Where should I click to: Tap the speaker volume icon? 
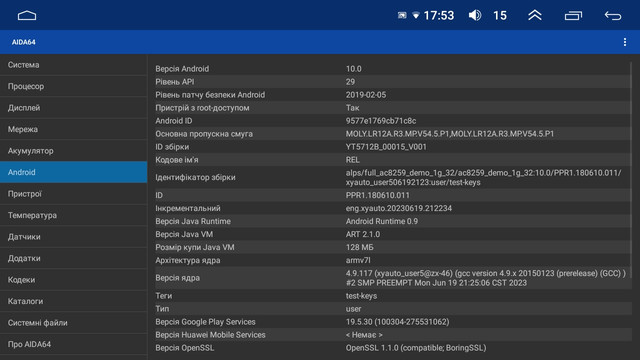(x=475, y=16)
